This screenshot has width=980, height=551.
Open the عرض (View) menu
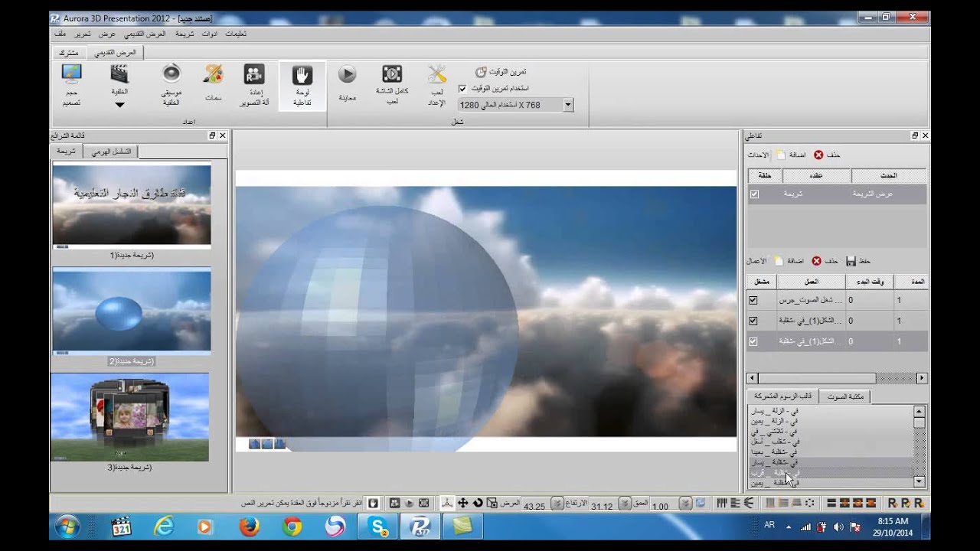(x=106, y=34)
